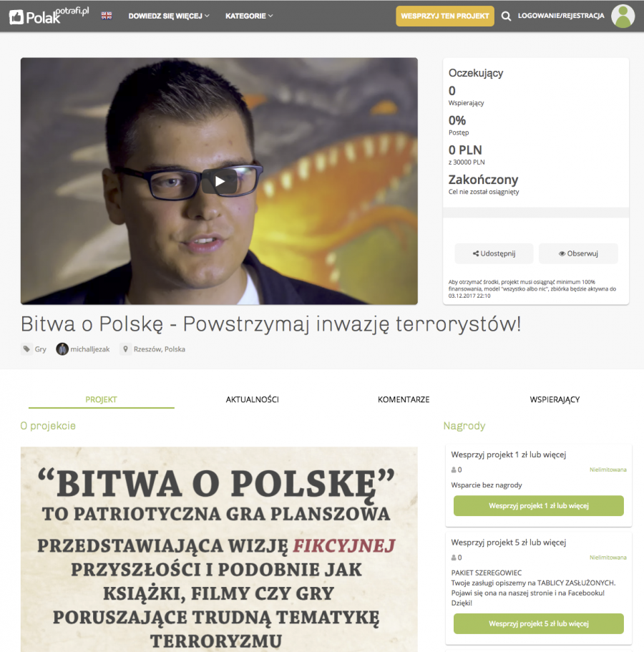Share the project with Udostępnij button

tap(494, 253)
